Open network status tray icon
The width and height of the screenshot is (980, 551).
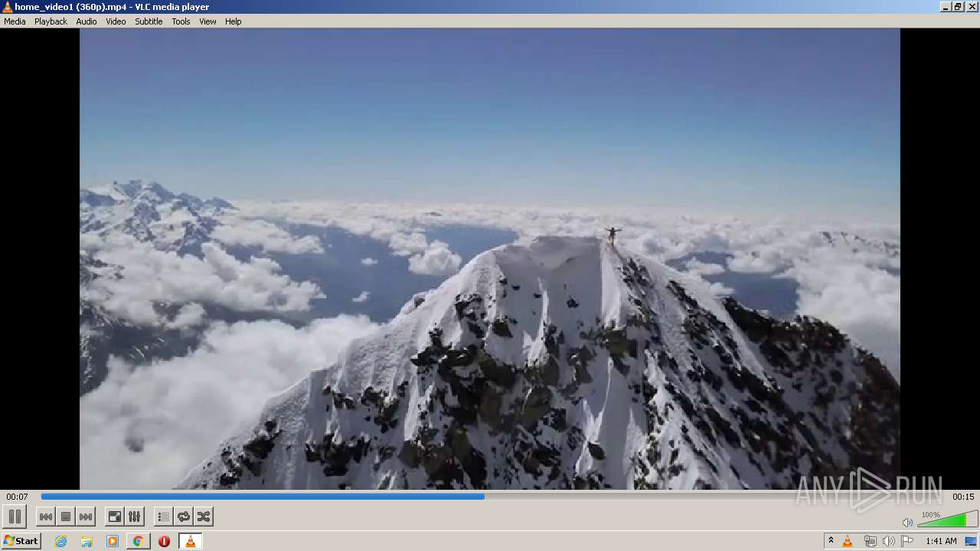coord(870,541)
